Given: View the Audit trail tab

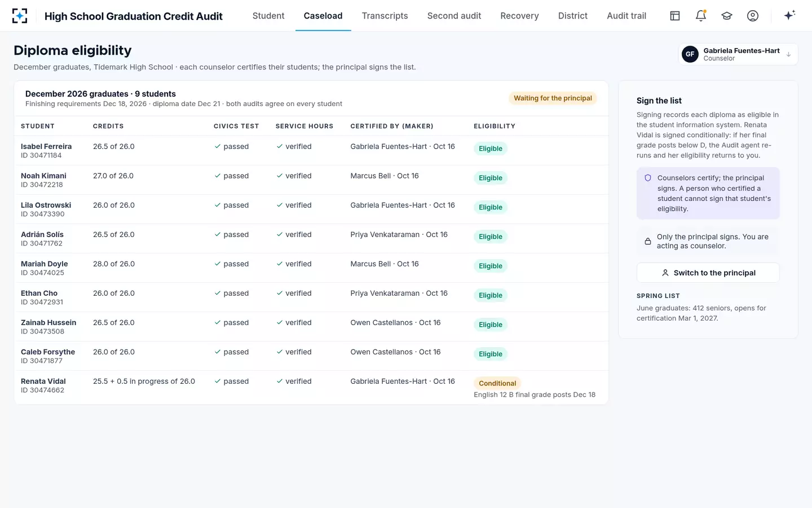Looking at the screenshot, I should point(626,16).
